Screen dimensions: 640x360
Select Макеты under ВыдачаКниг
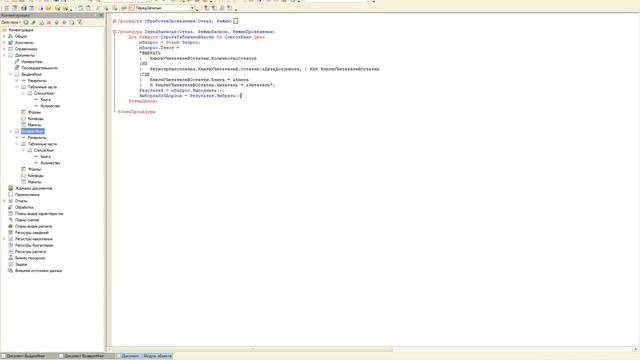(34, 125)
